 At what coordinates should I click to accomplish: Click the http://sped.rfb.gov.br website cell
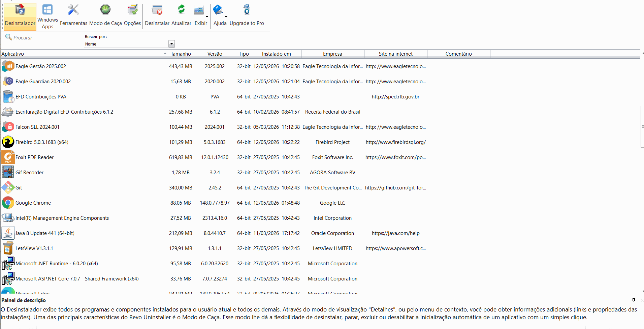pos(396,97)
